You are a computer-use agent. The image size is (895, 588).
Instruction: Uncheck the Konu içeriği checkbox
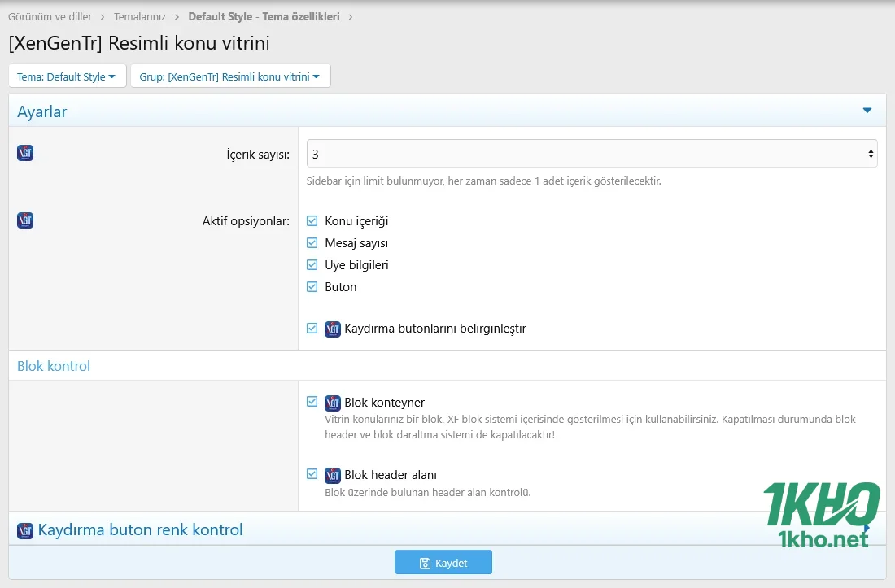[312, 221]
